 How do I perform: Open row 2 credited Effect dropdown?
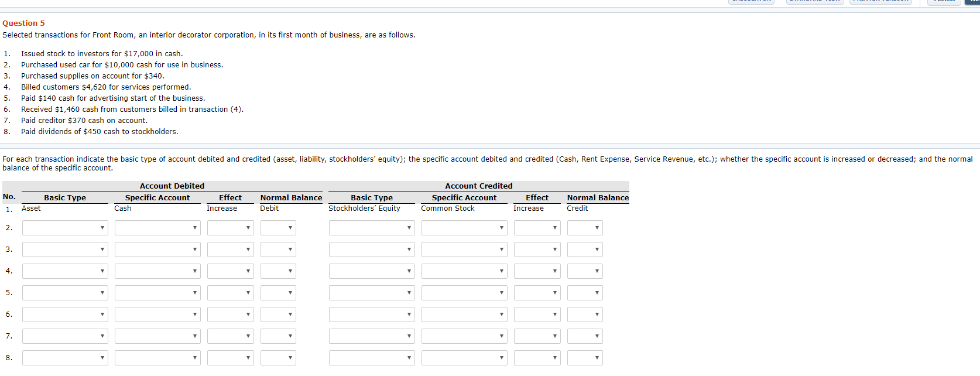click(537, 228)
